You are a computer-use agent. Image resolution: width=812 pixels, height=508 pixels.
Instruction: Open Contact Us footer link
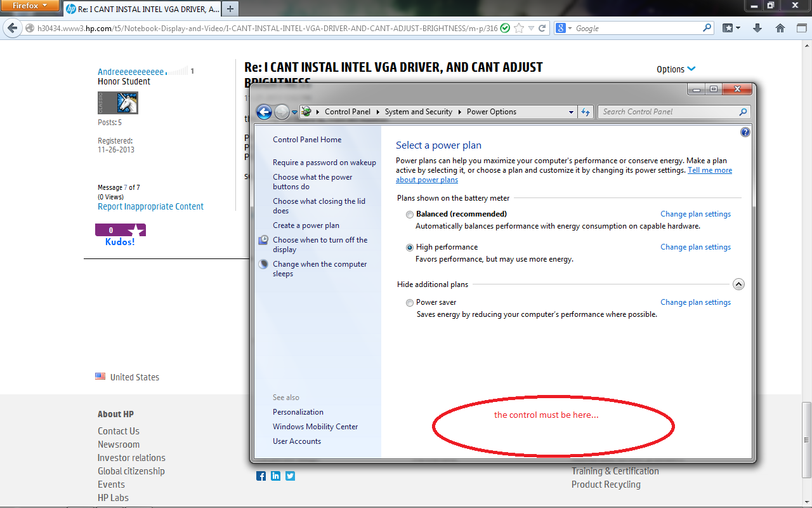click(119, 431)
